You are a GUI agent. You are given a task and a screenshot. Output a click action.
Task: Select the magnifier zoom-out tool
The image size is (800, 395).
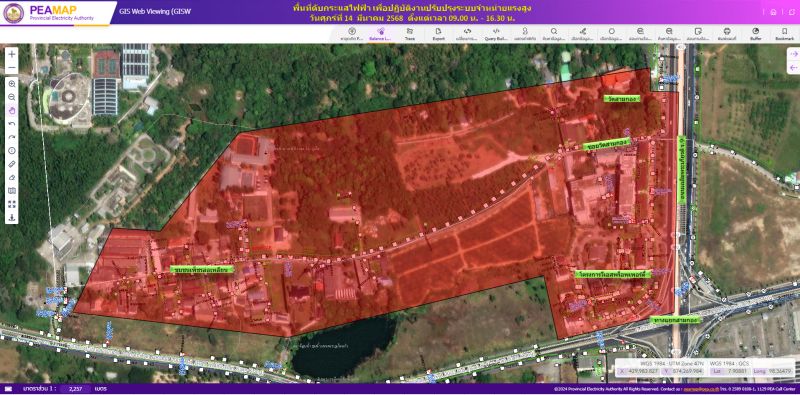12,97
